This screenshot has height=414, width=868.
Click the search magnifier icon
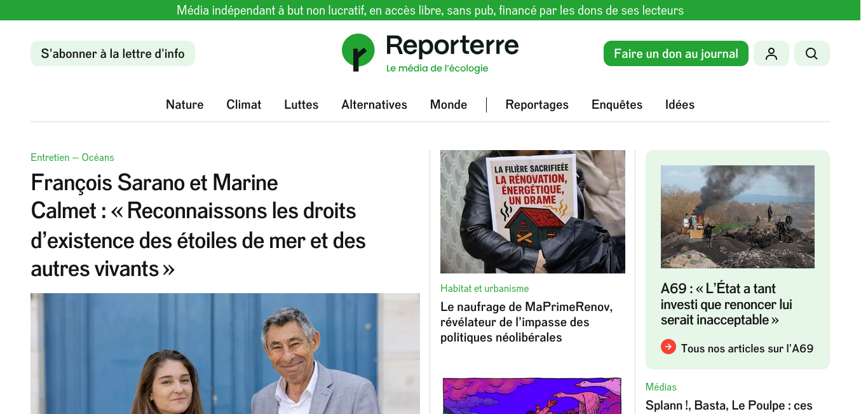point(812,53)
